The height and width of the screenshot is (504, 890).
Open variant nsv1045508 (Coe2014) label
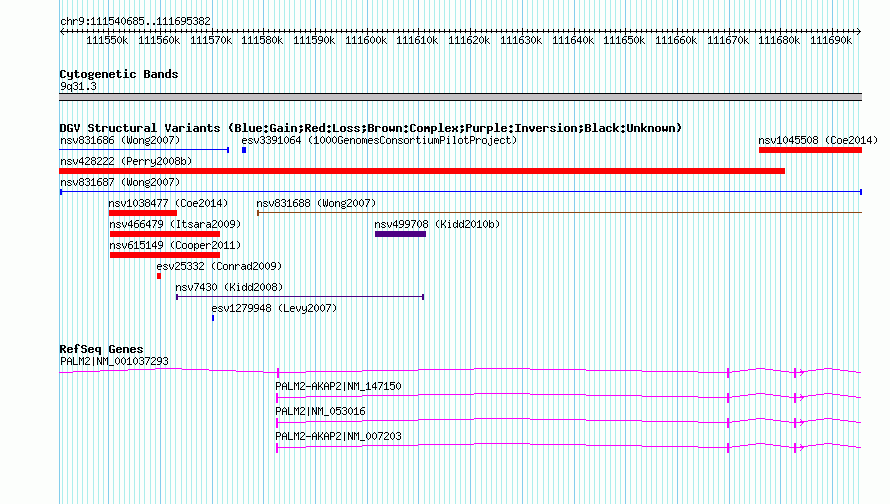tap(818, 140)
